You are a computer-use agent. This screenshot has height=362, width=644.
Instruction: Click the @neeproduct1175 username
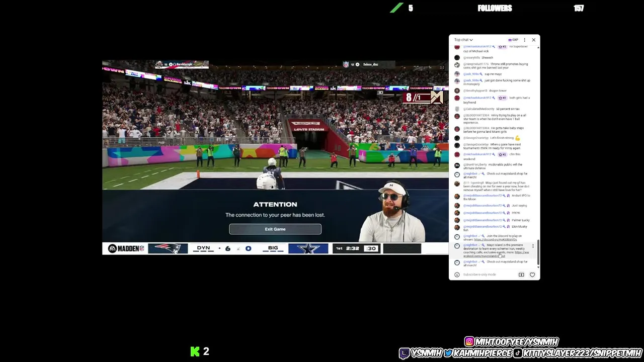pos(475,64)
